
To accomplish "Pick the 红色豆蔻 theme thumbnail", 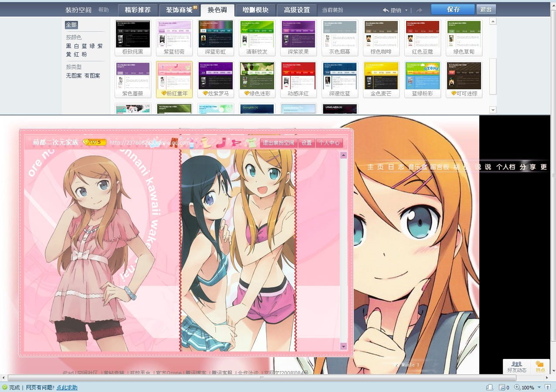I will pos(423,38).
